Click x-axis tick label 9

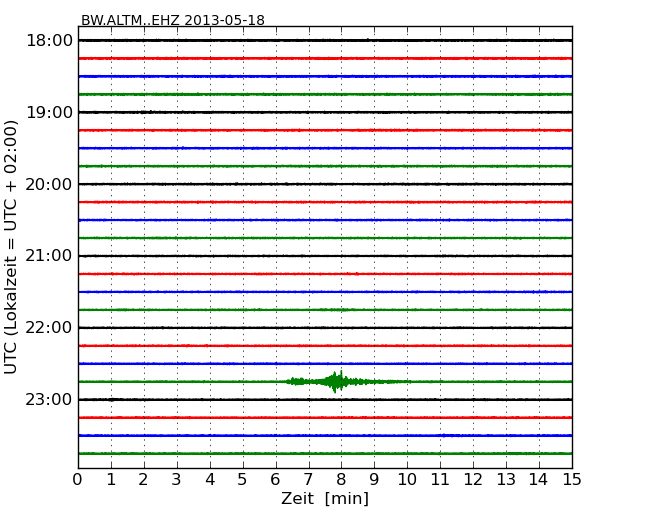pos(374,479)
